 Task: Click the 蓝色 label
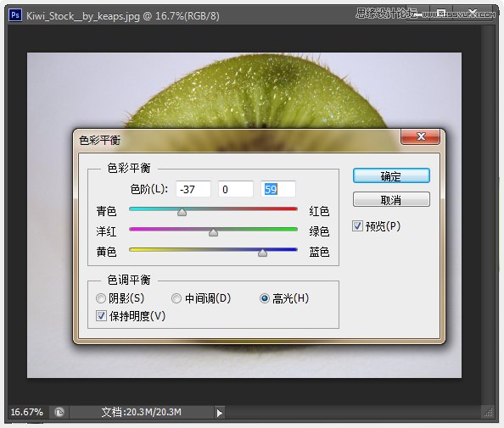click(319, 252)
